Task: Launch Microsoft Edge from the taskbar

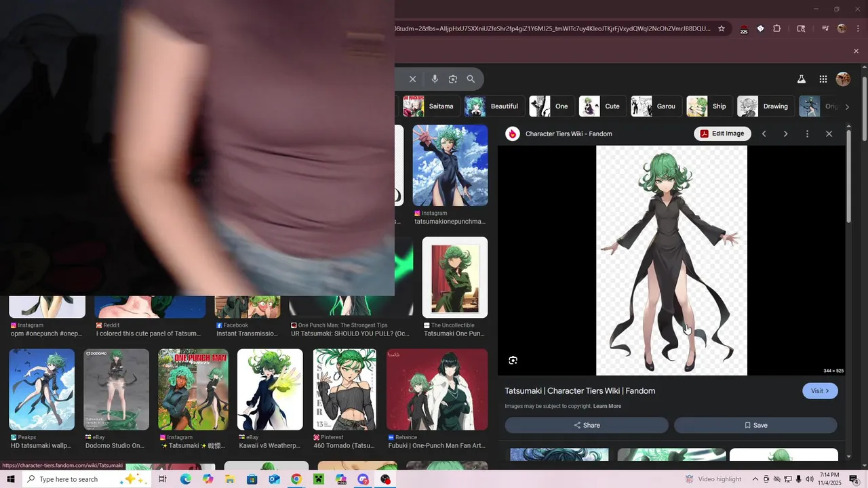Action: [185, 479]
